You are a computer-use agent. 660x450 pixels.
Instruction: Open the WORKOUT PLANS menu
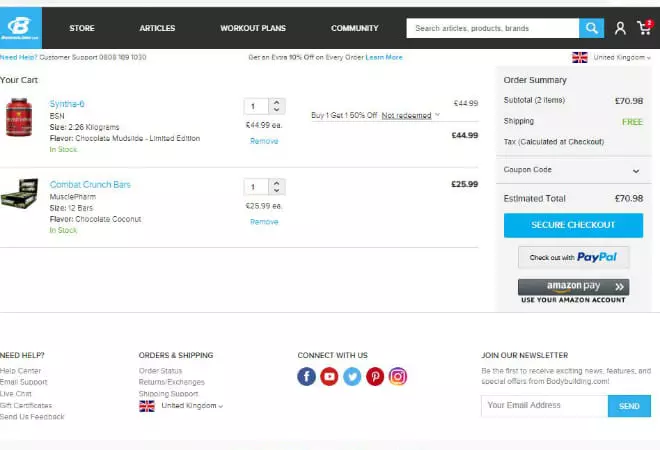tap(253, 28)
